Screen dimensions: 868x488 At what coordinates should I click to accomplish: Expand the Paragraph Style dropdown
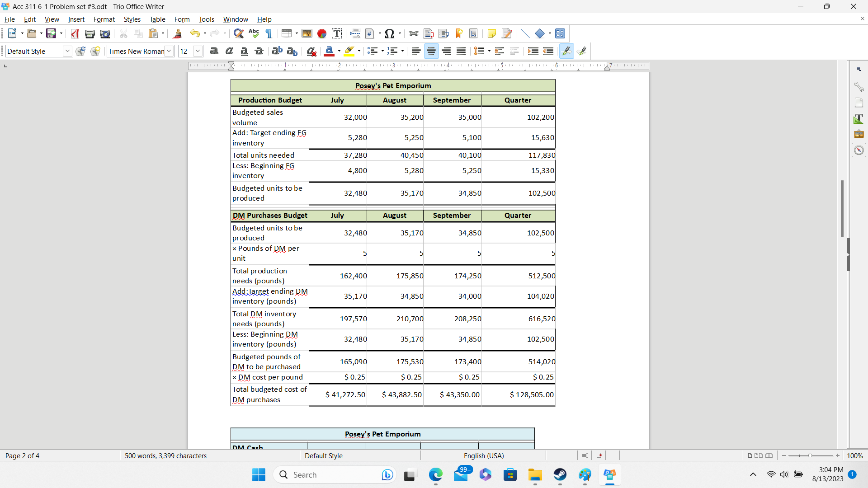point(67,51)
